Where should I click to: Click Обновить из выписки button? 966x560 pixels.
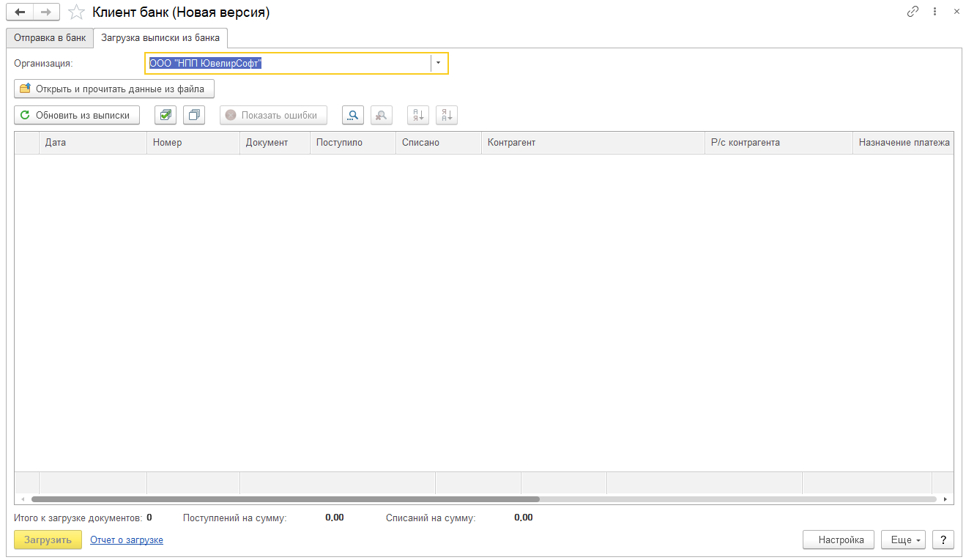pos(77,115)
